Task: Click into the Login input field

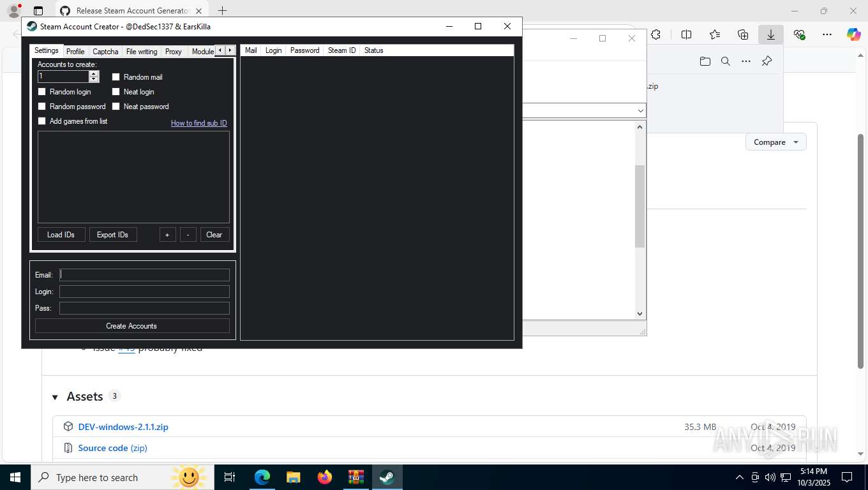Action: point(144,292)
